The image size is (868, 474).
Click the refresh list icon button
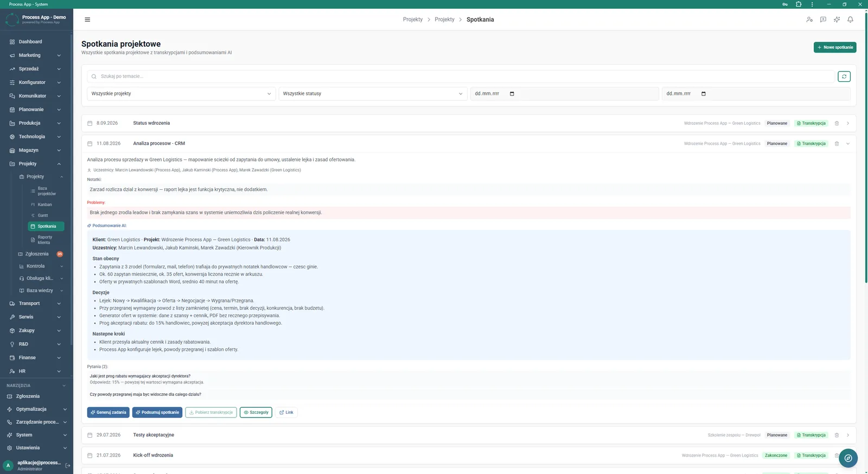(x=844, y=76)
